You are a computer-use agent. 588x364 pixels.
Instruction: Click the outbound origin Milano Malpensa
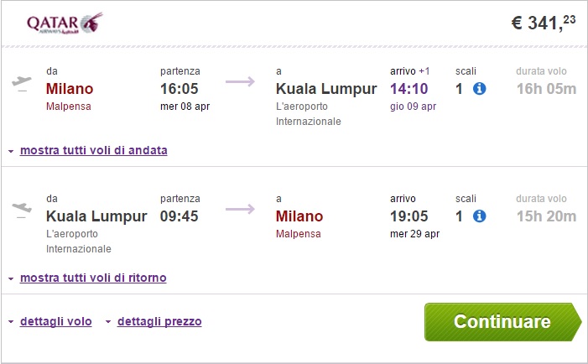coord(70,89)
